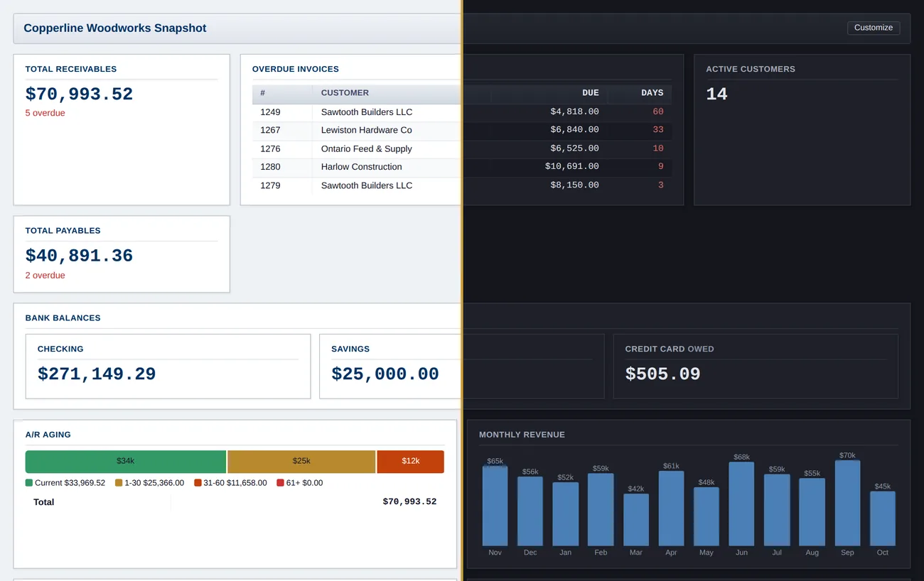The height and width of the screenshot is (581, 924).
Task: Click the Active Customers count 14
Action: tap(716, 94)
